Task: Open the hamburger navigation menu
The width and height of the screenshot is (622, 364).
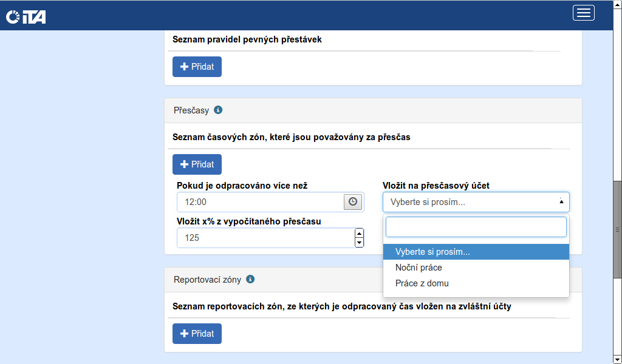Action: pos(583,13)
